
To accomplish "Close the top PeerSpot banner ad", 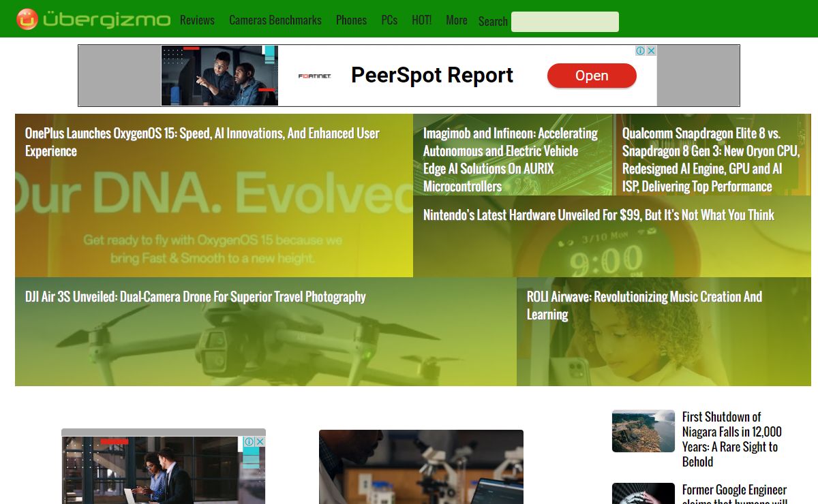I will click(x=651, y=50).
